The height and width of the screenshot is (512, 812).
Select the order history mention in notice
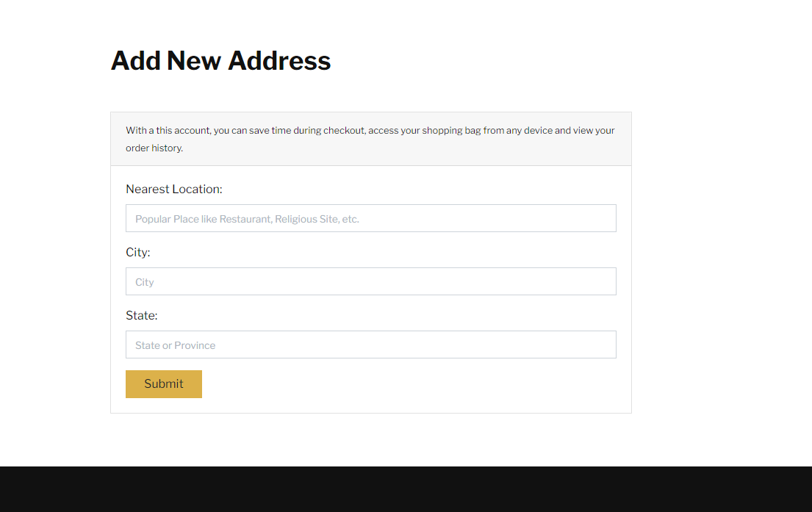154,148
